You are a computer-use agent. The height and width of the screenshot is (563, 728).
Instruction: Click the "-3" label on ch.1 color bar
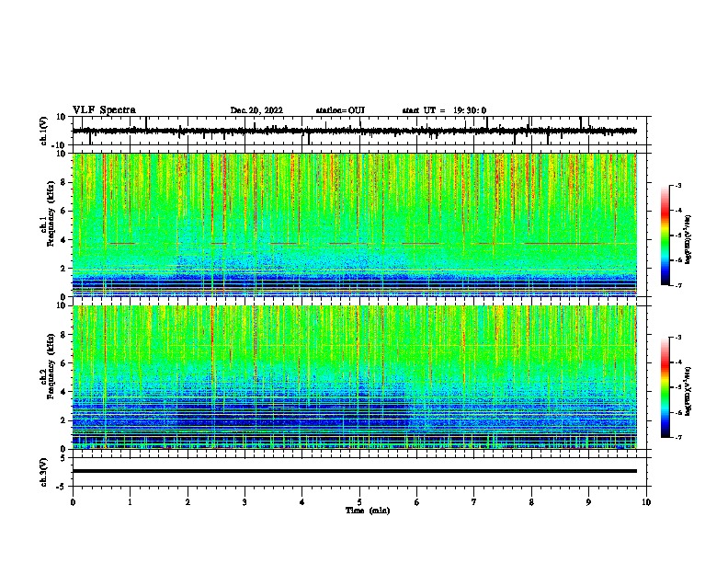tap(678, 186)
